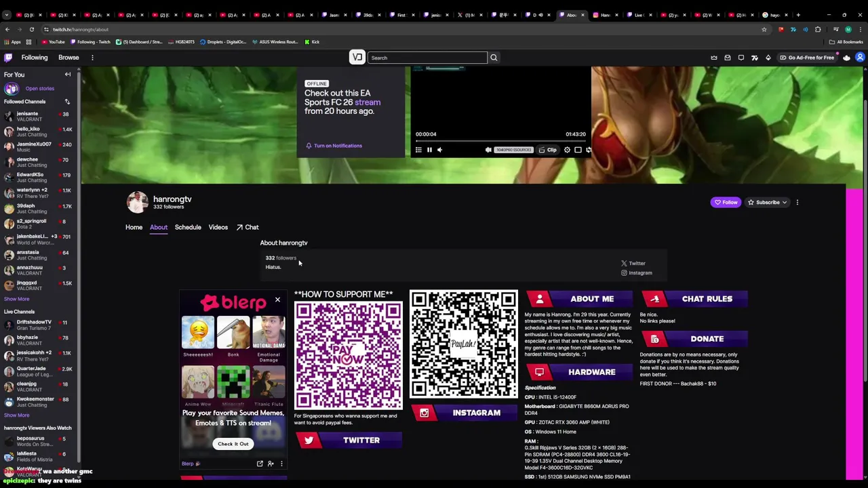Click the TWITTER panel banner
The image size is (868, 488).
coord(349,441)
